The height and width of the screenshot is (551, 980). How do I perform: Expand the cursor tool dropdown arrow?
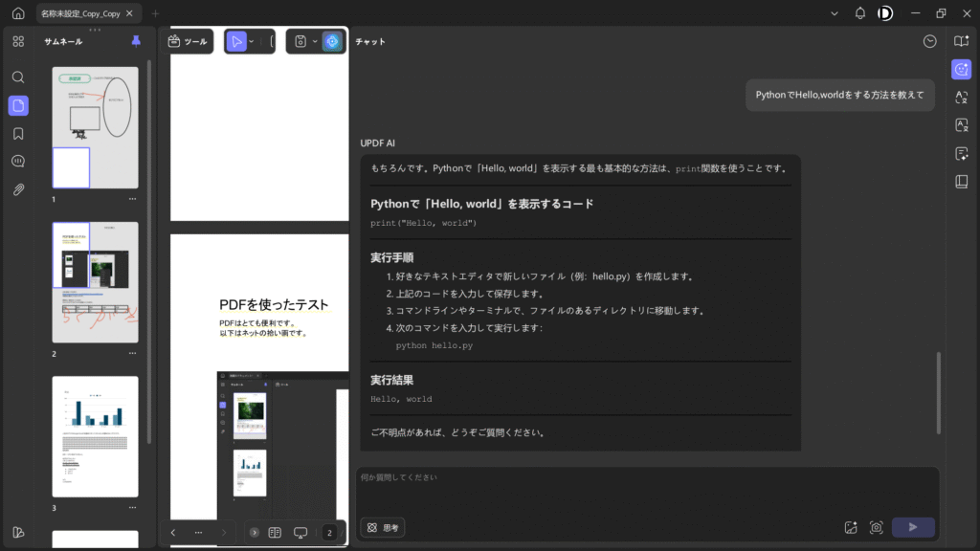point(251,41)
